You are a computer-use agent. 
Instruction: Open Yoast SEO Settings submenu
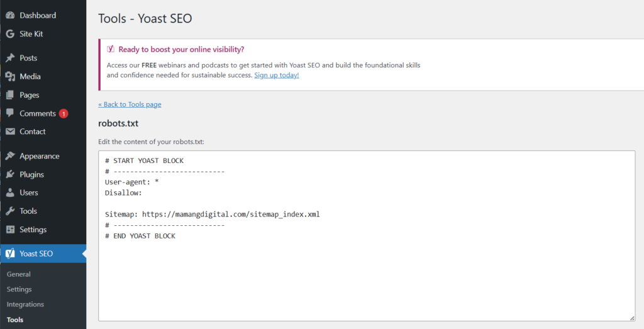(x=19, y=289)
